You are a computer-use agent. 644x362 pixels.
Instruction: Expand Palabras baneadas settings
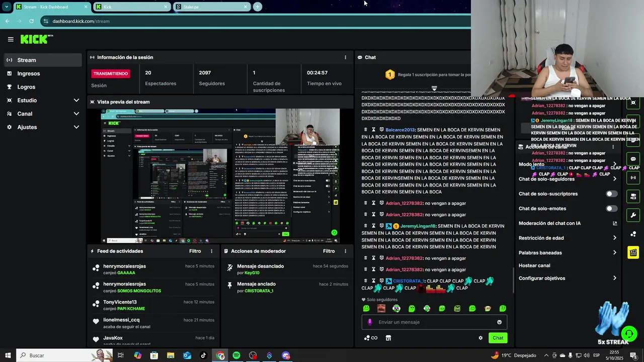point(614,252)
